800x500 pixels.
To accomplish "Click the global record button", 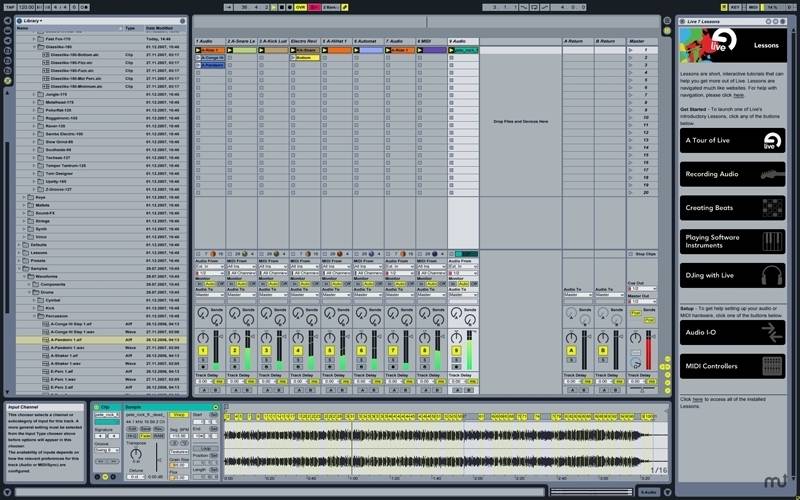I will (x=289, y=7).
